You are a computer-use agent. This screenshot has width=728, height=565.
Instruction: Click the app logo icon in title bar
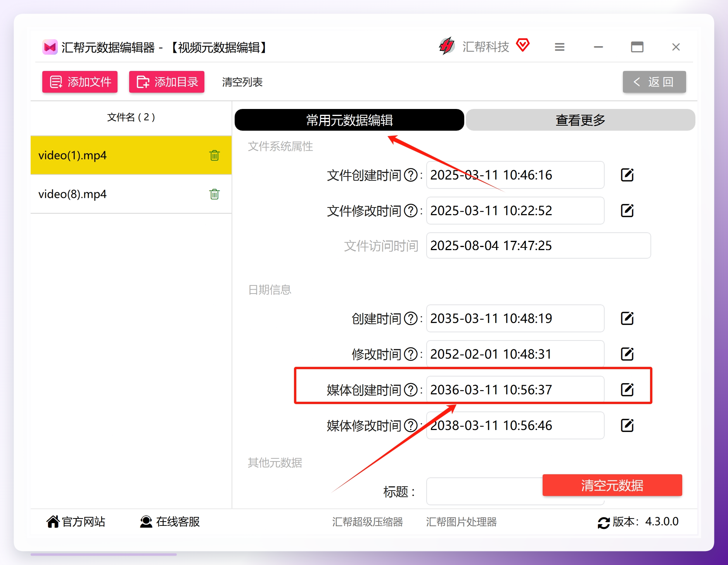[50, 47]
